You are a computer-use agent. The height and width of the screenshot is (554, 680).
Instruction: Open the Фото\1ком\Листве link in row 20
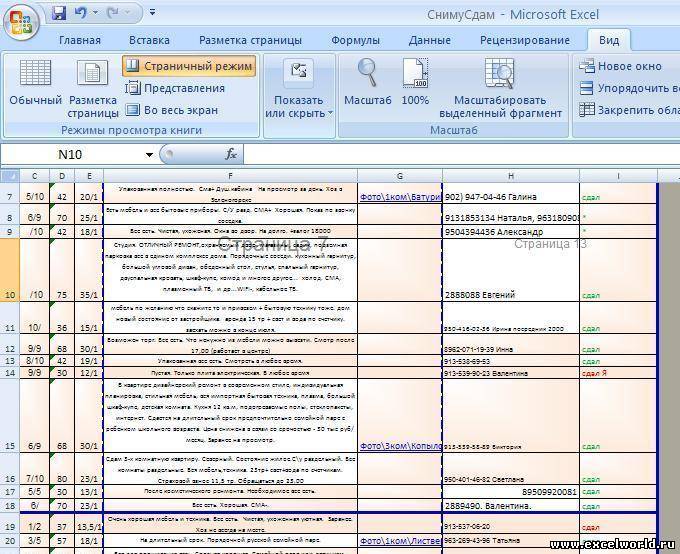pyautogui.click(x=401, y=541)
